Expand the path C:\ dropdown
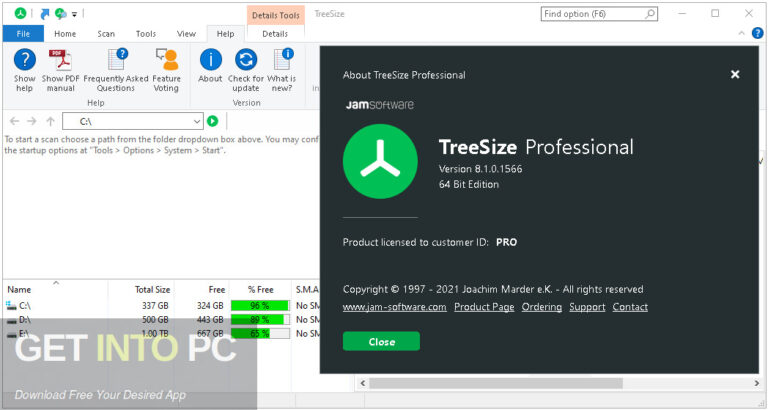Screen dimensions: 768x410 tap(196, 121)
